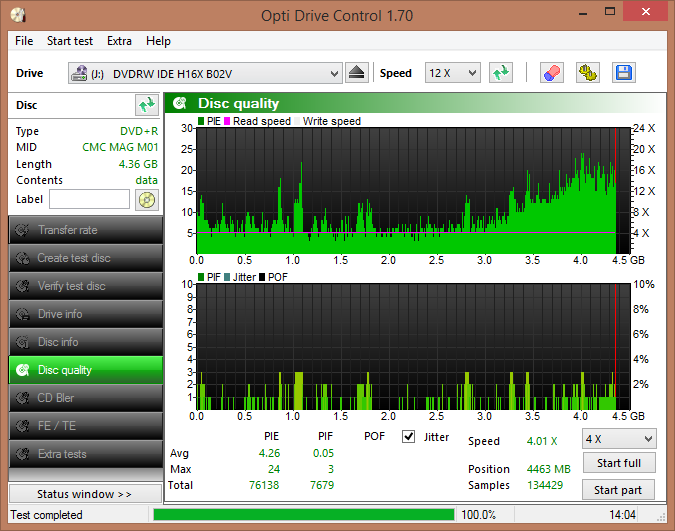Click the speed value '4.01 X'
Image resolution: width=675 pixels, height=531 pixels.
click(542, 441)
